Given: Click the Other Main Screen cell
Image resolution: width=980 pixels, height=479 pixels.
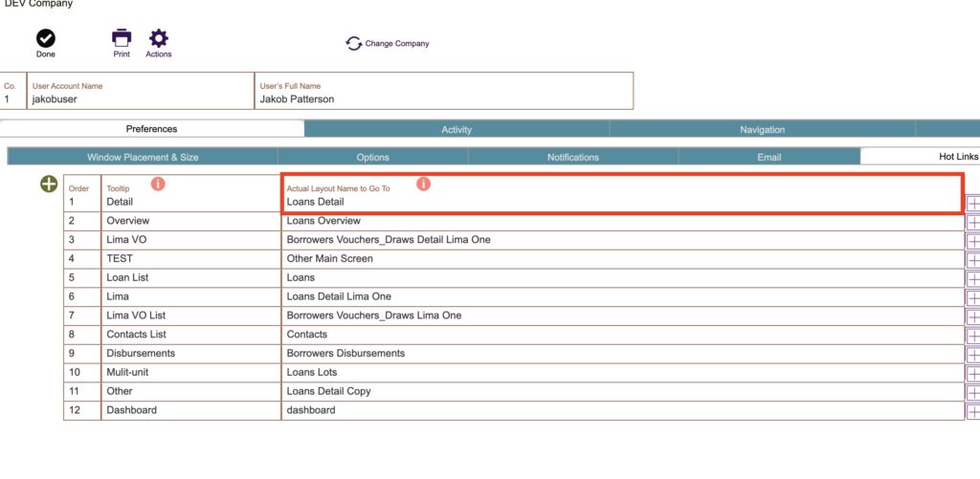Looking at the screenshot, I should point(622,258).
